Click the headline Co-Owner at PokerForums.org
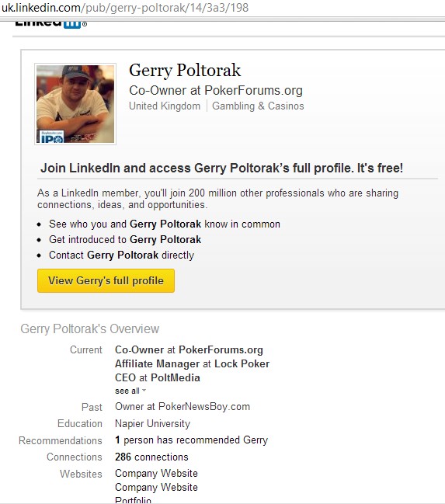445x504 pixels. (216, 91)
